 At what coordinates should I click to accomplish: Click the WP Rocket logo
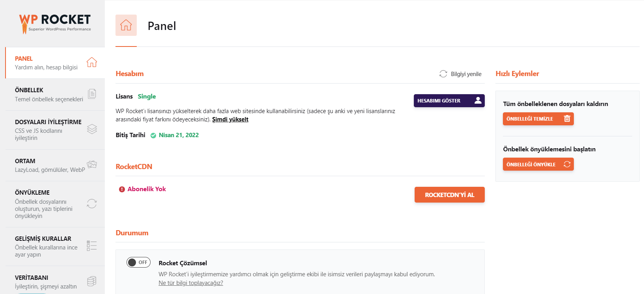click(55, 23)
